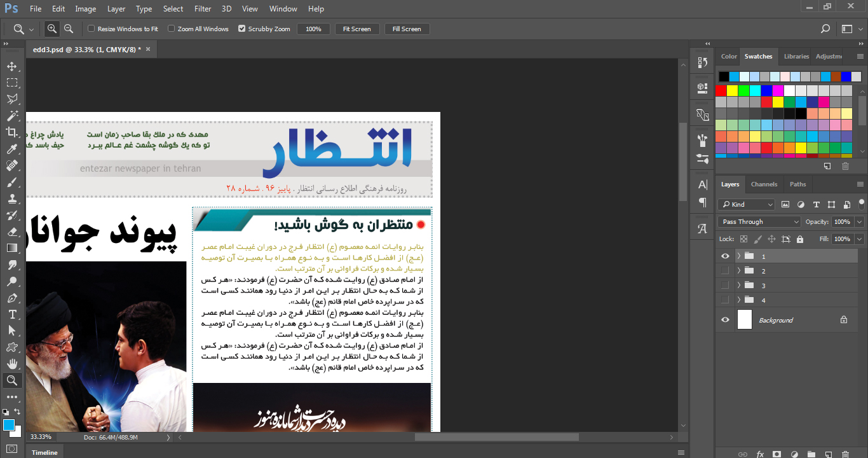Select the Hand tool
The height and width of the screenshot is (458, 868).
[12, 364]
